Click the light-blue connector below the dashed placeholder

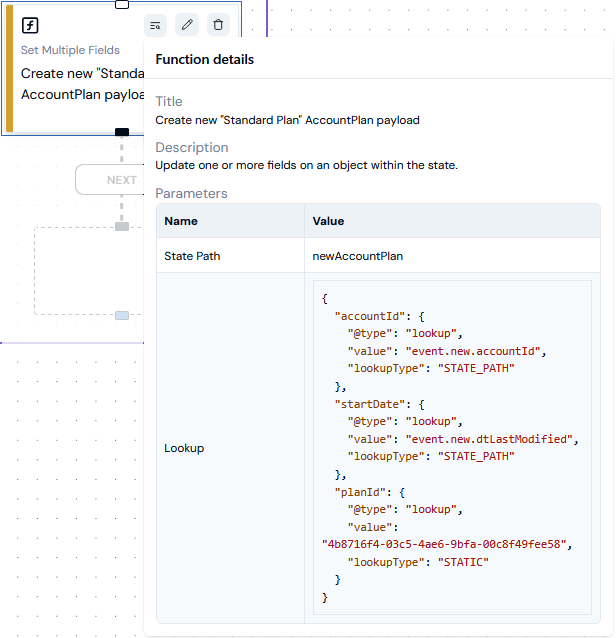(x=122, y=315)
